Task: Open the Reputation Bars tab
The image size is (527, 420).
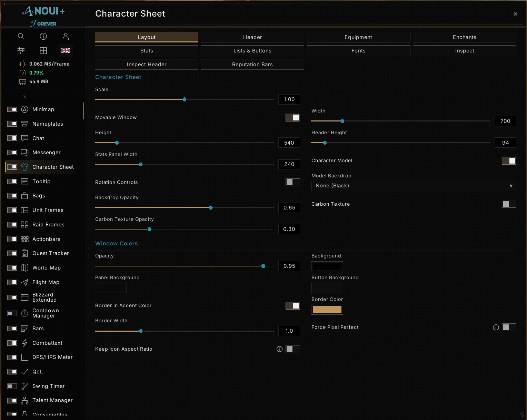Action: click(252, 65)
